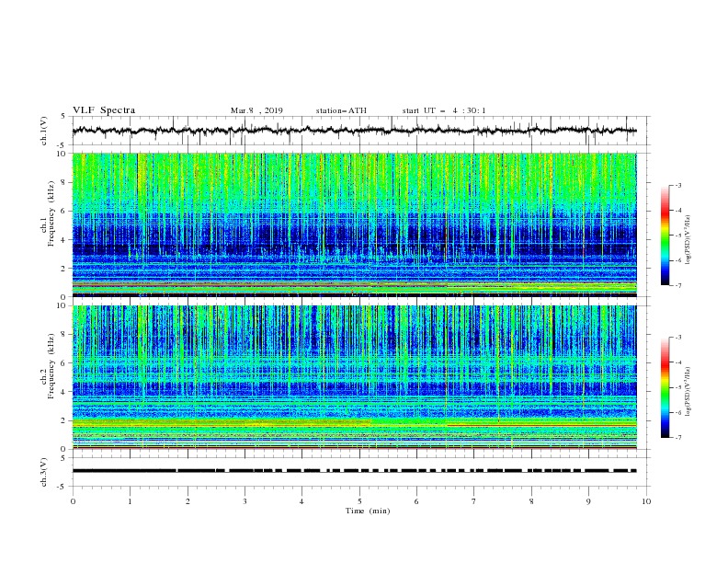The width and height of the screenshot is (728, 563).
Task: Click the ch.1 voltage waveform trace
Action: (x=354, y=131)
